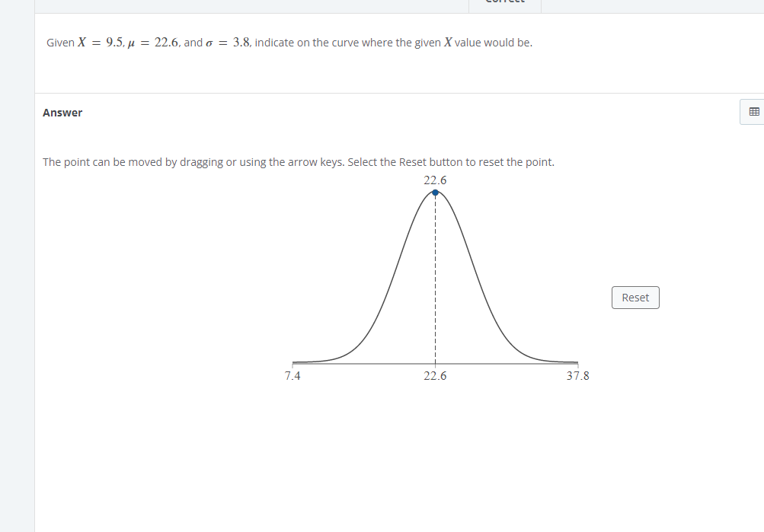764x532 pixels.
Task: Select the point on the normal distribution peak
Action: (435, 193)
